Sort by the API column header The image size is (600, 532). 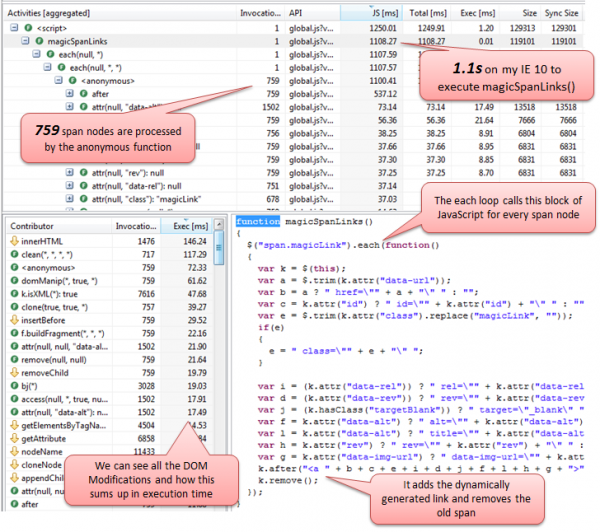(312, 13)
